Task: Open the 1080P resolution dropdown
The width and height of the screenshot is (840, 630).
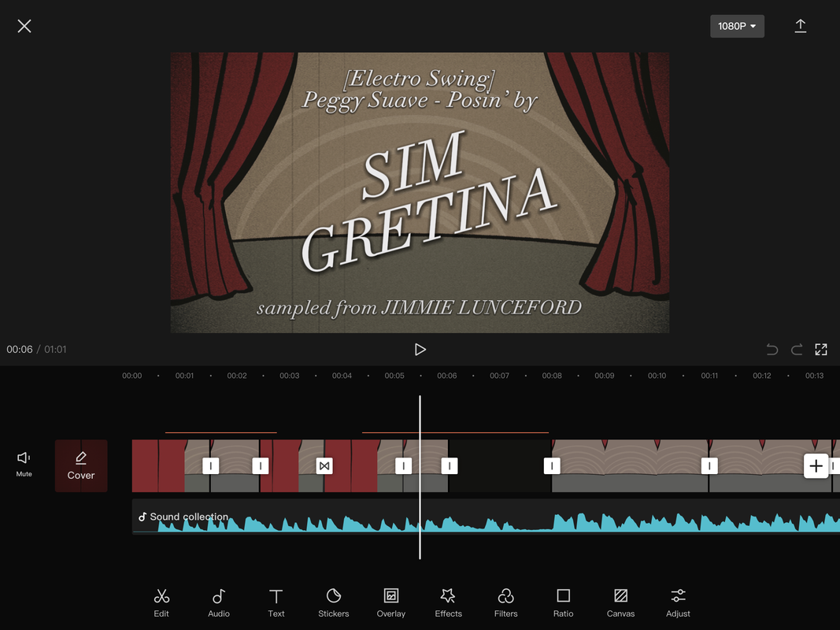Action: pos(737,26)
